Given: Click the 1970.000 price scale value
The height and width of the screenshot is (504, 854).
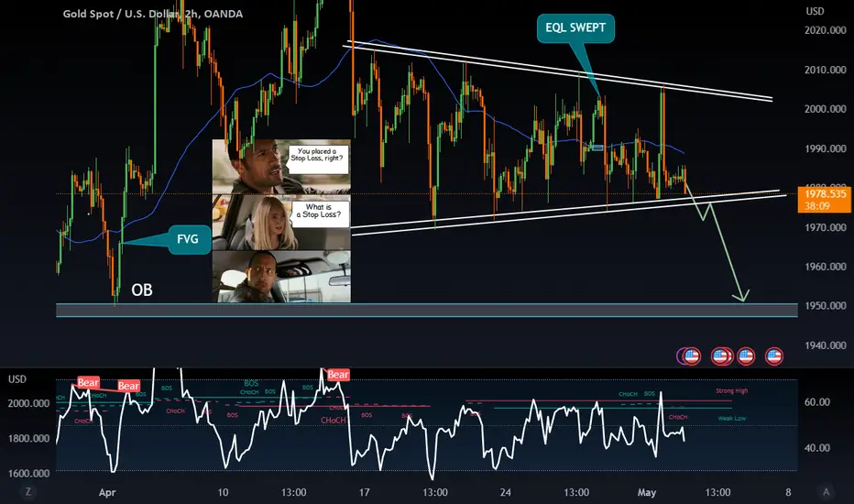Looking at the screenshot, I should coord(825,227).
